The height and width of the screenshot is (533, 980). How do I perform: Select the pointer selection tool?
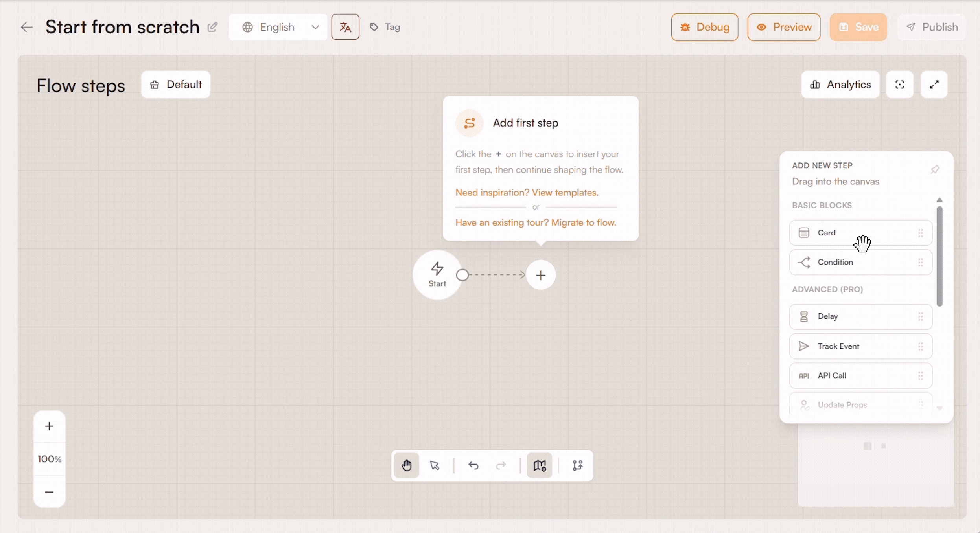tap(434, 465)
